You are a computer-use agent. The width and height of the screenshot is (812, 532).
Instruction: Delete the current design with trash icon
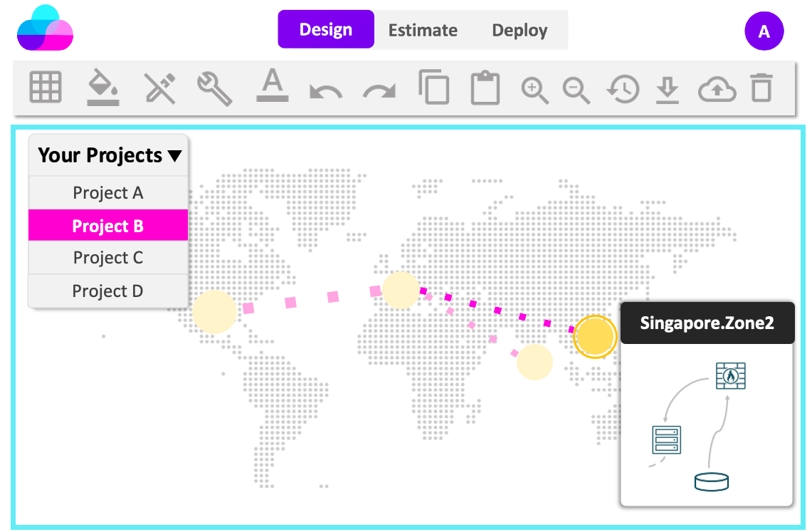pos(761,87)
